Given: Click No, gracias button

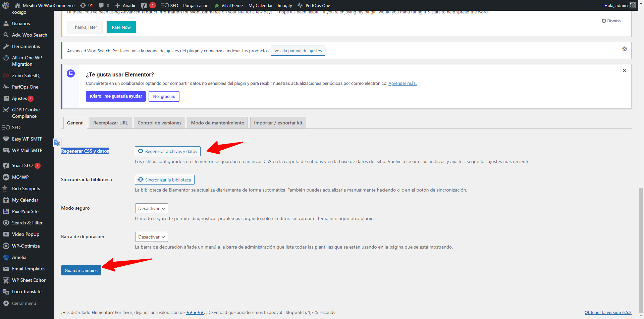Looking at the screenshot, I should tap(164, 96).
